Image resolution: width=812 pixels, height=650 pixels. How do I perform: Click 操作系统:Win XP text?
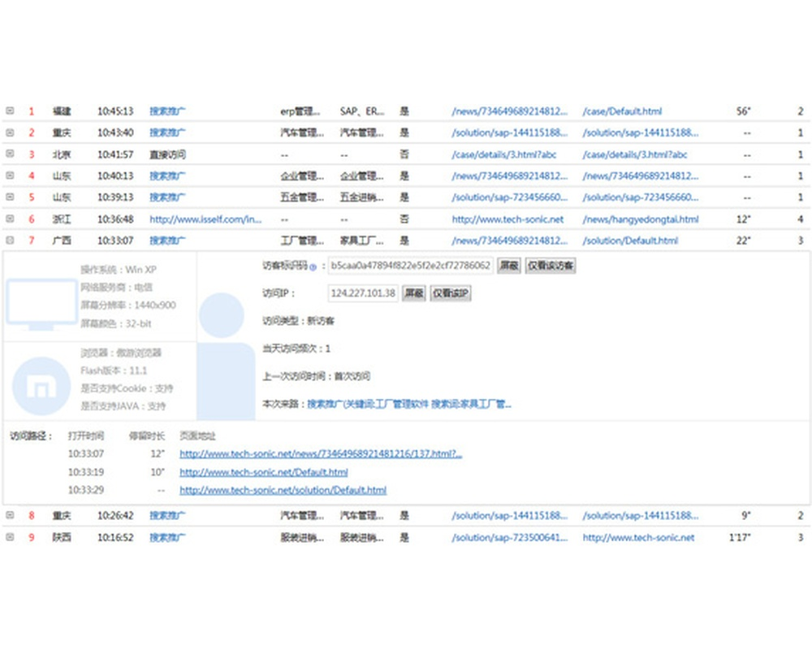118,270
